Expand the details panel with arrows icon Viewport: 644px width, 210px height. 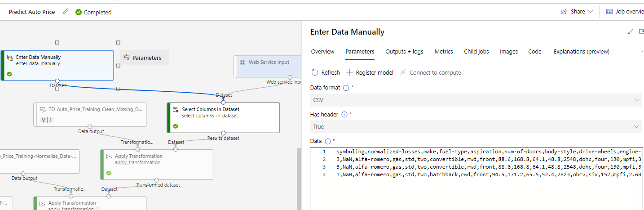(631, 31)
